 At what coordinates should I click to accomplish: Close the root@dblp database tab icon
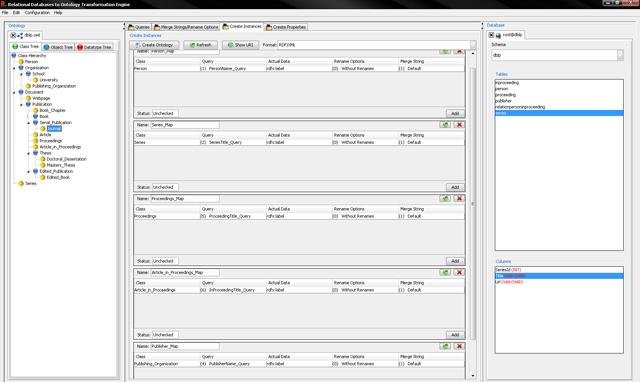[x=491, y=35]
